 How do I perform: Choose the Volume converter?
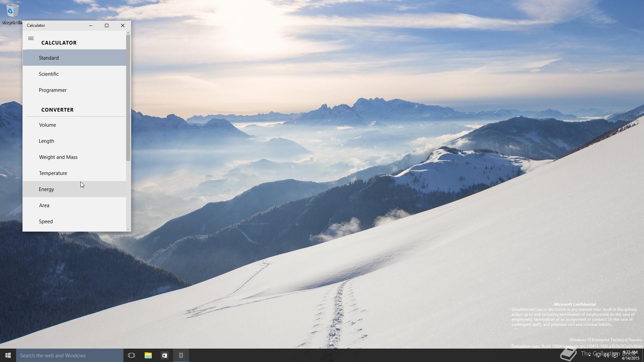click(x=74, y=125)
